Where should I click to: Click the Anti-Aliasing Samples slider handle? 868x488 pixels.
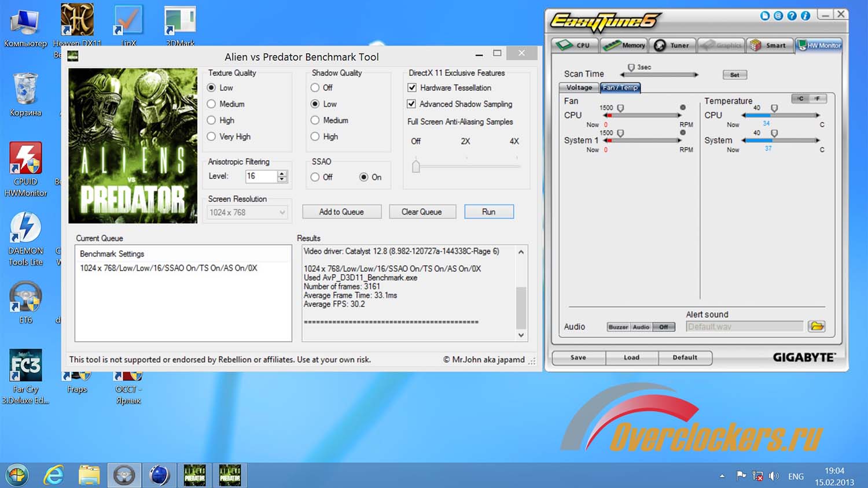(x=415, y=167)
